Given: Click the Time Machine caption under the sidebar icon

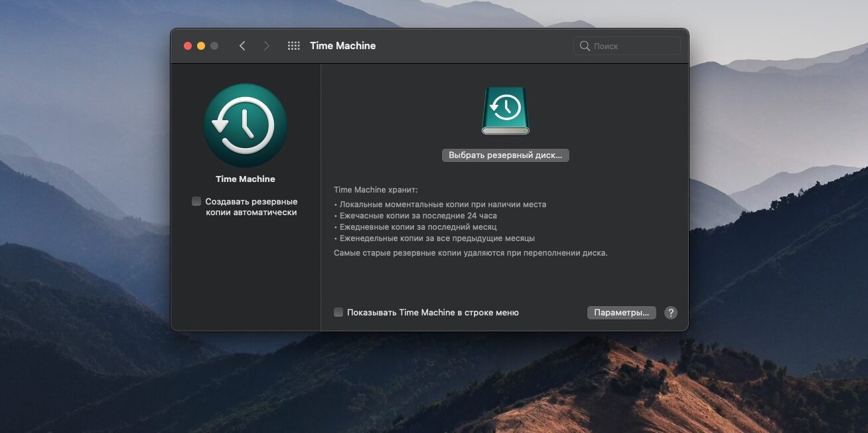Looking at the screenshot, I should [x=246, y=179].
